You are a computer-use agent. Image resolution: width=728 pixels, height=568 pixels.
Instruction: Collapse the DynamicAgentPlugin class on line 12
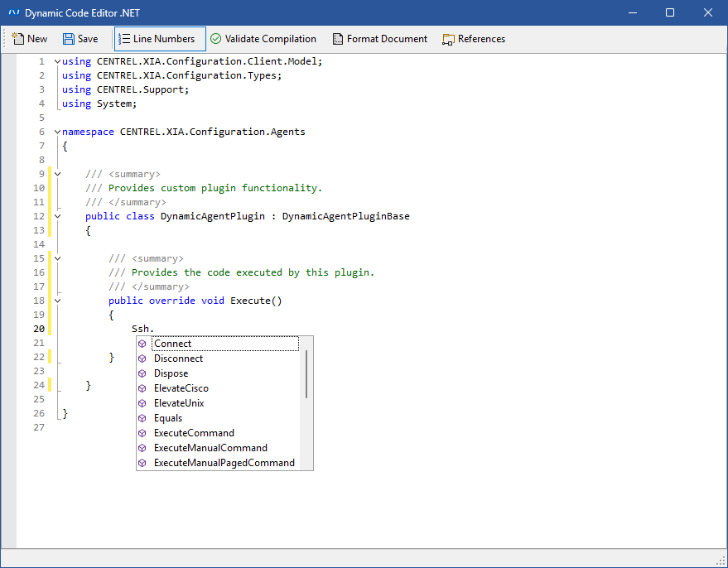coord(57,216)
